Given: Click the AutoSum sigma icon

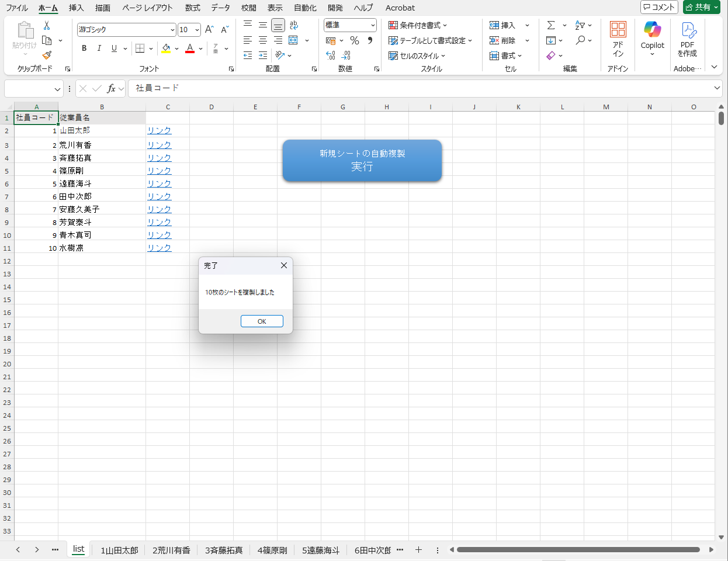Looking at the screenshot, I should click(551, 25).
